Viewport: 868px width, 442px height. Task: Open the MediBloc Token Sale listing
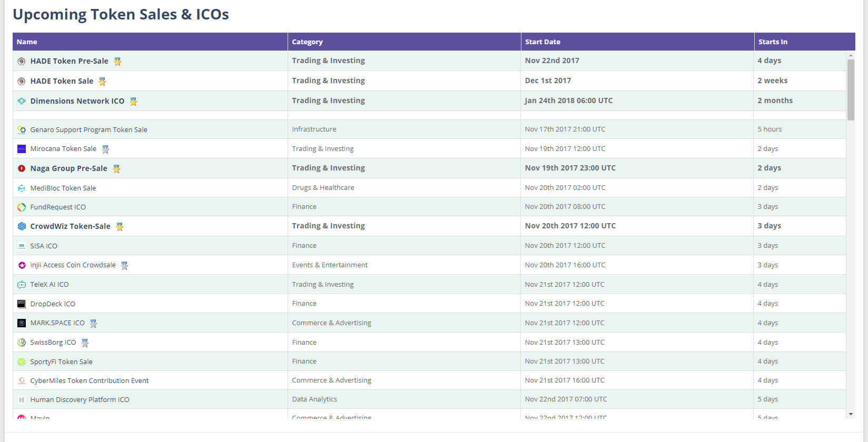coord(63,188)
